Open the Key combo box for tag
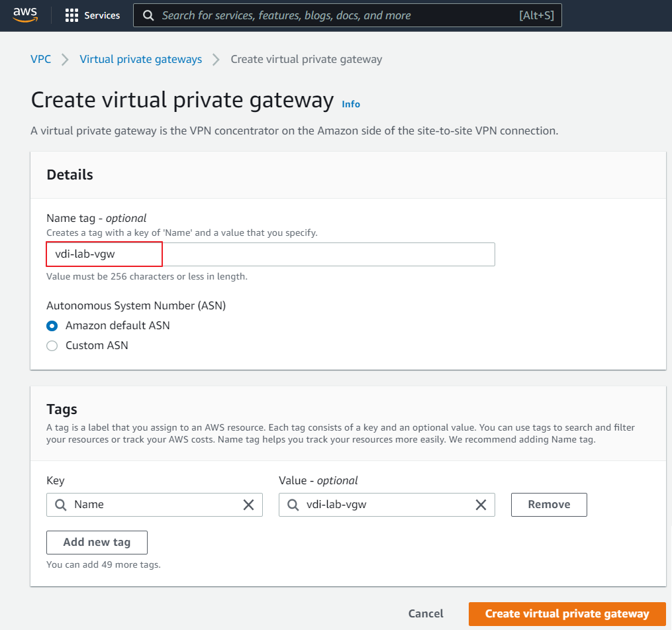The width and height of the screenshot is (672, 630). pyautogui.click(x=154, y=505)
